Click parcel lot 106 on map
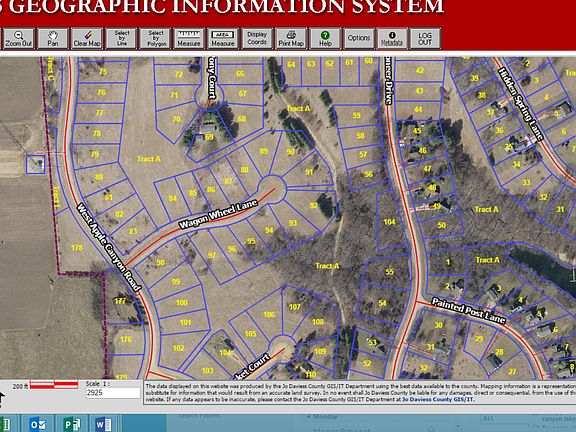This screenshot has height=432, width=576. [269, 315]
